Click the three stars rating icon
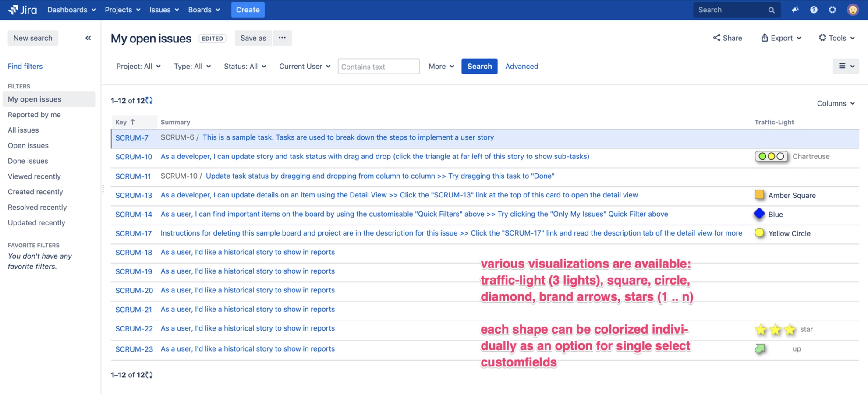The image size is (868, 394). pos(775,329)
